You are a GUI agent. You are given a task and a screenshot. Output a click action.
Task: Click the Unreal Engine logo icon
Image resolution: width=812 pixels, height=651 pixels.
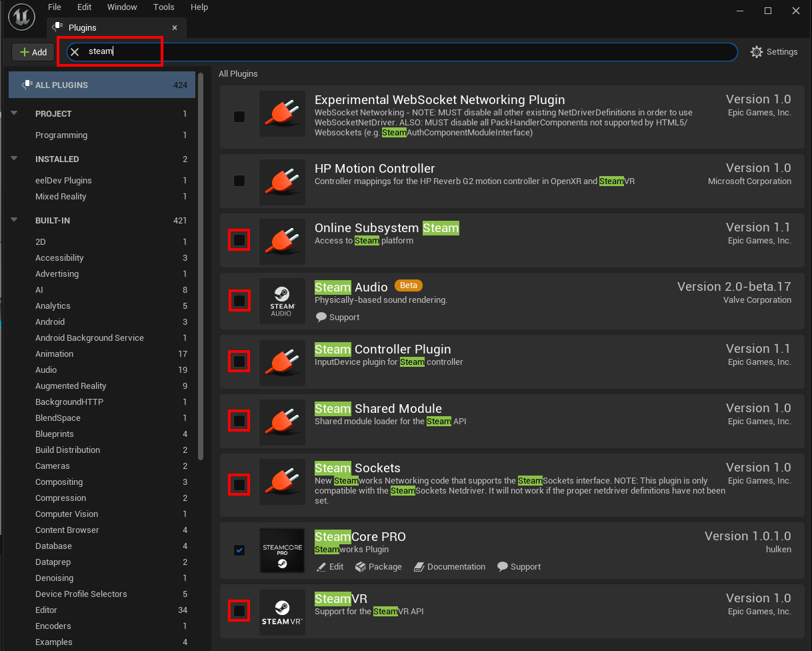(x=22, y=17)
